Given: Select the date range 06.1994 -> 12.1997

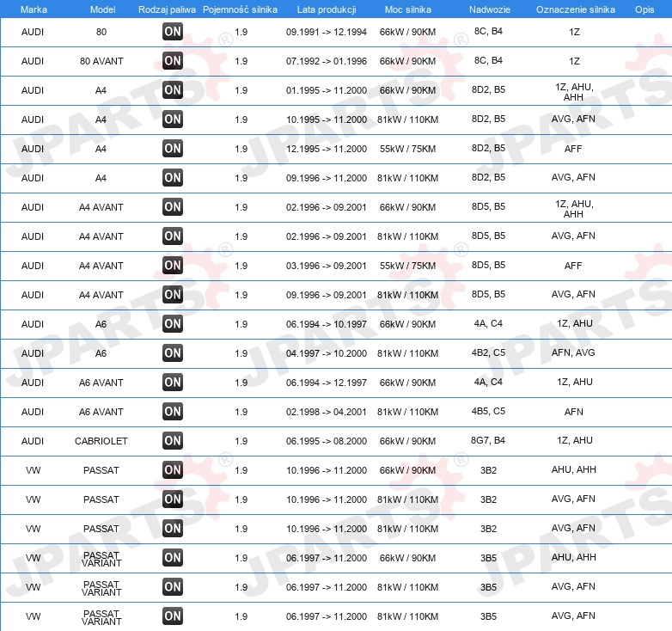Looking at the screenshot, I should [327, 382].
